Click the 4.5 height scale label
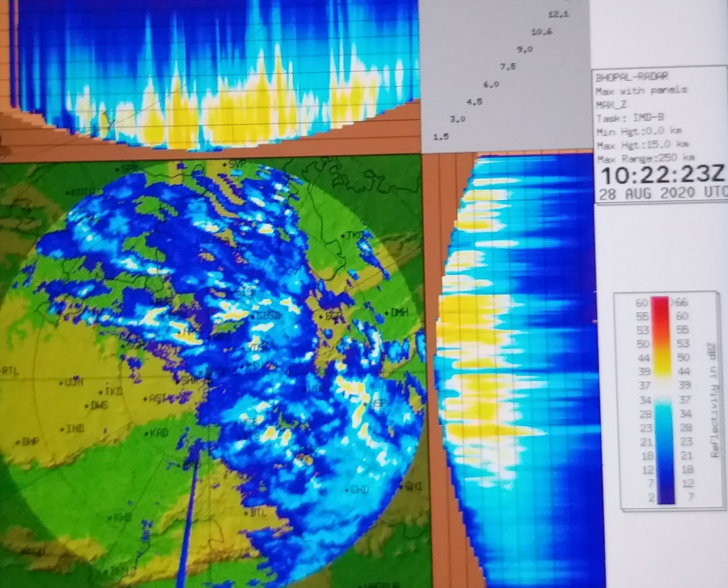 pos(474,102)
